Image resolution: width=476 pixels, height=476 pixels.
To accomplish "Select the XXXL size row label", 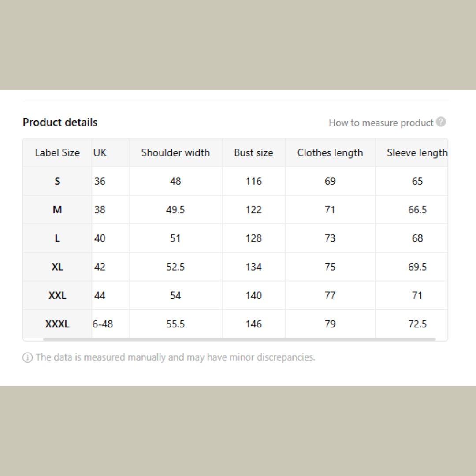I will click(x=57, y=324).
